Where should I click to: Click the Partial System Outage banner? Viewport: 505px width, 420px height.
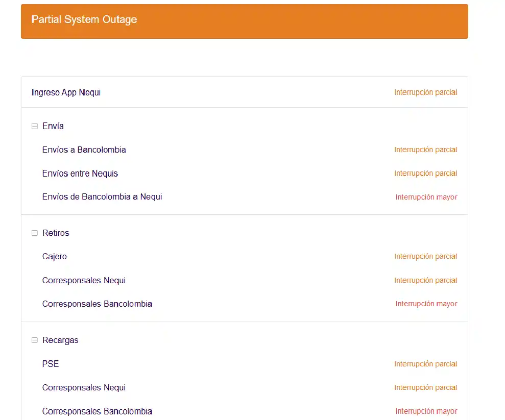[244, 21]
